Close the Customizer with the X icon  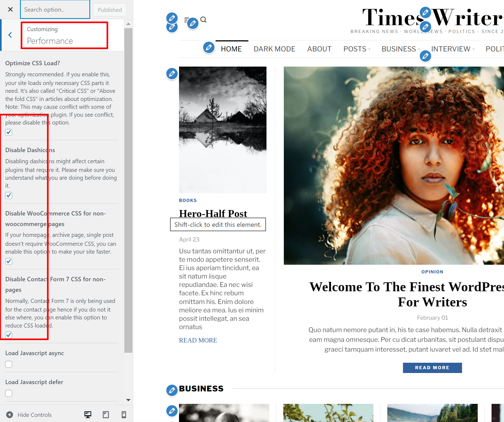(x=10, y=9)
